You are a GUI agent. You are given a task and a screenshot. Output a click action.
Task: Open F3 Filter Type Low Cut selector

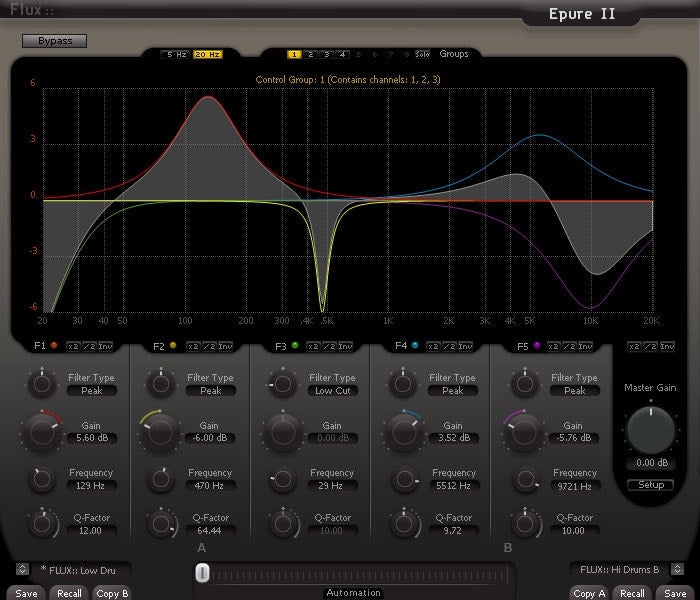click(x=333, y=391)
